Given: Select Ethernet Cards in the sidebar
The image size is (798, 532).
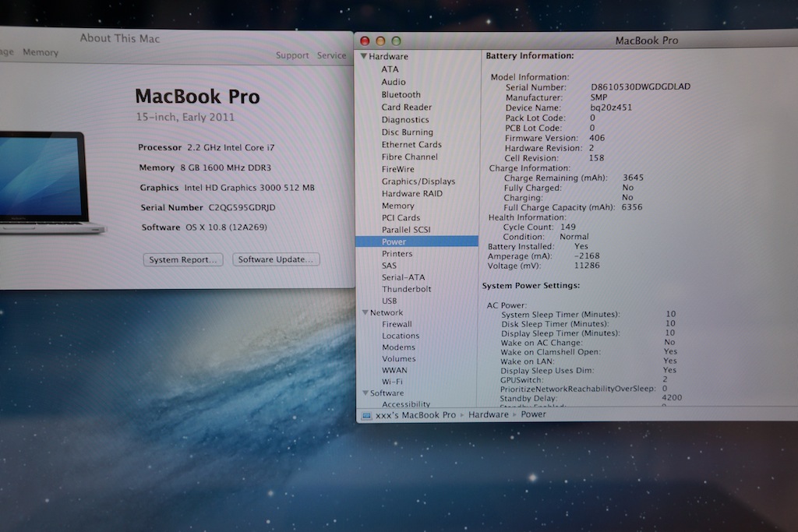Looking at the screenshot, I should click(411, 144).
